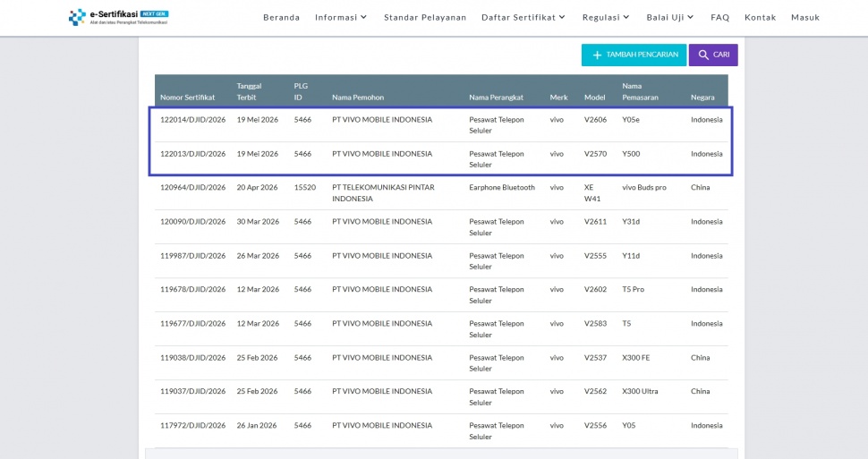Click model number V2583

595,323
